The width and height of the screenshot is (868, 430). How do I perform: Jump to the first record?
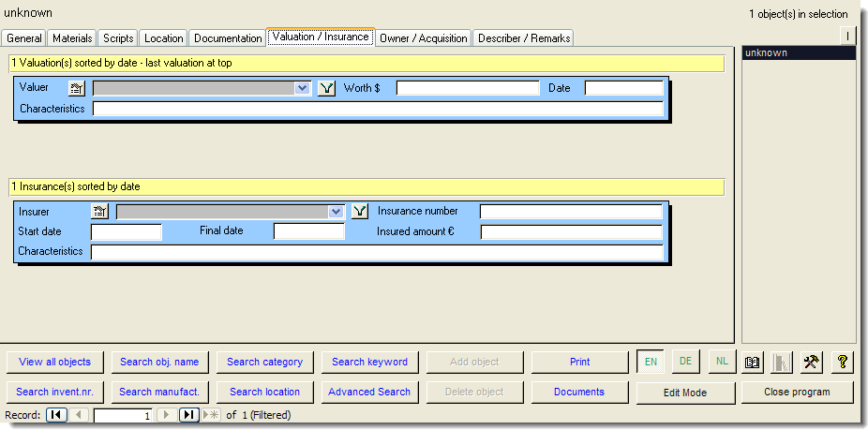pos(56,415)
